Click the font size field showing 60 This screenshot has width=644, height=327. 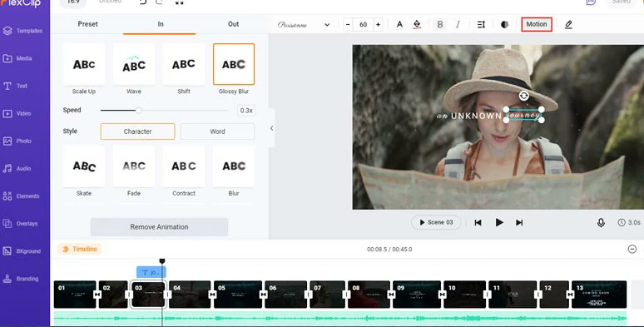point(363,25)
